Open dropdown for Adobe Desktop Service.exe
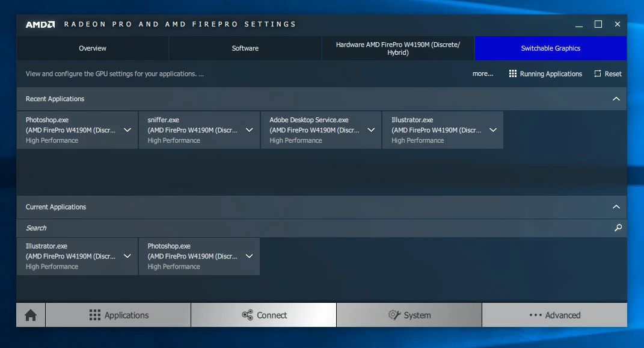The width and height of the screenshot is (644, 348). 371,130
